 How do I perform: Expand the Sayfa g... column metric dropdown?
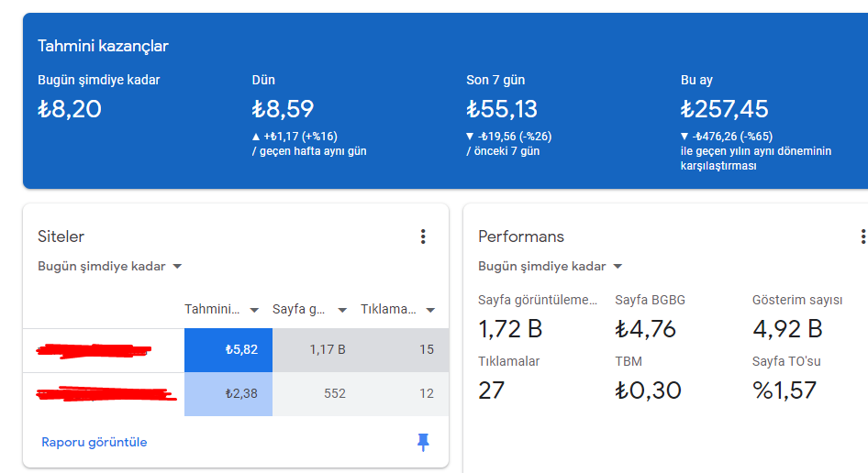click(x=342, y=310)
